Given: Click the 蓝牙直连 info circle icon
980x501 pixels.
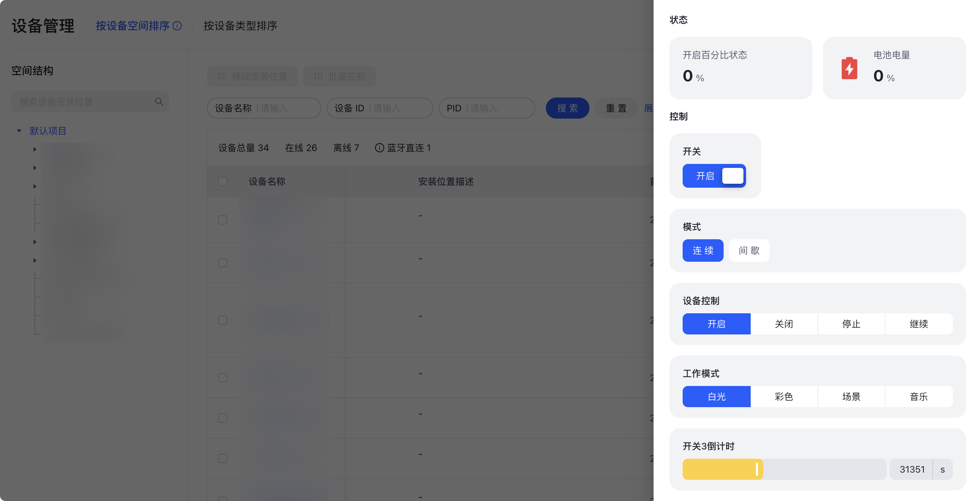Looking at the screenshot, I should coord(379,148).
